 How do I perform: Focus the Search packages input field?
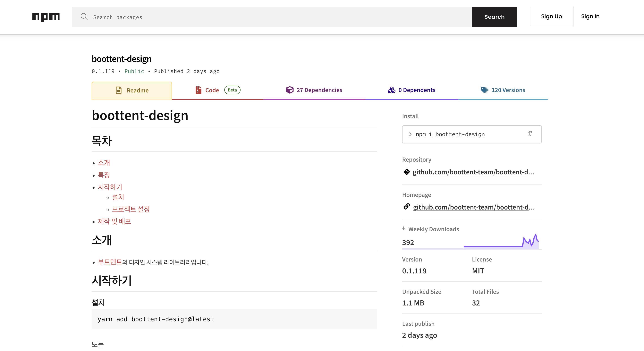click(275, 17)
